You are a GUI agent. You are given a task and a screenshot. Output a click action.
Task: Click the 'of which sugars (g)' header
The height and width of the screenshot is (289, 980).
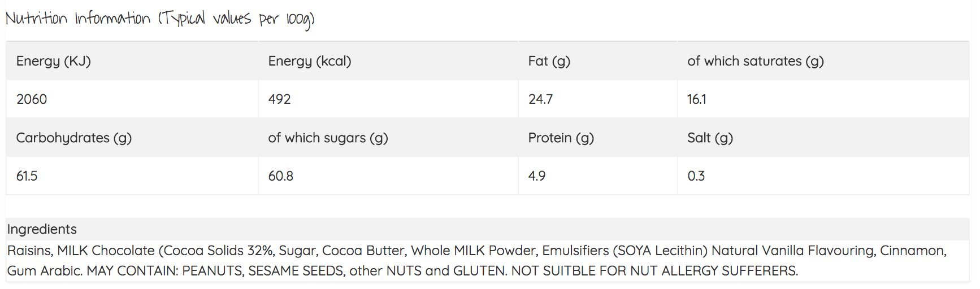click(x=328, y=138)
